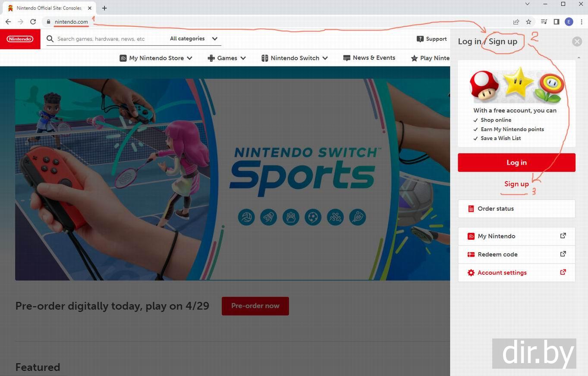The width and height of the screenshot is (588, 376).
Task: Open external link icon beside Account settings
Action: 563,272
